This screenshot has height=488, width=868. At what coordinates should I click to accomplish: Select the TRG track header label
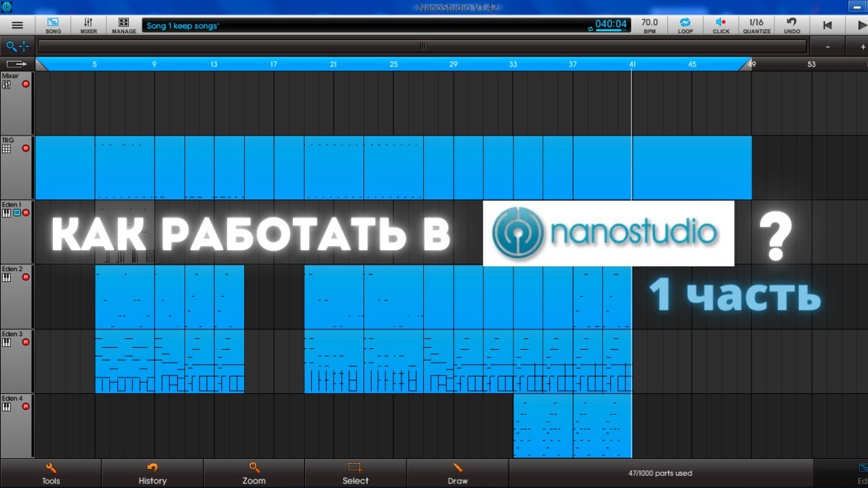click(x=7, y=140)
